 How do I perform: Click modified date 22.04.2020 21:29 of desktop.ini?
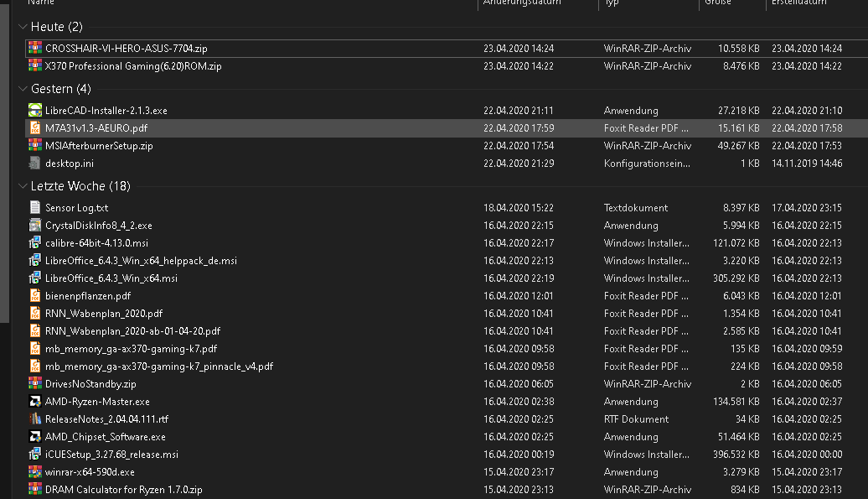(x=519, y=164)
